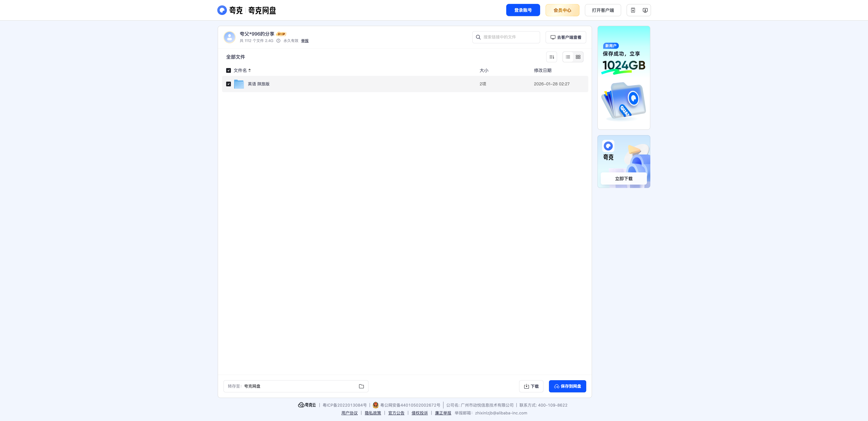Click the 1024GB new user promo banner
The height and width of the screenshot is (421, 868).
pyautogui.click(x=624, y=78)
